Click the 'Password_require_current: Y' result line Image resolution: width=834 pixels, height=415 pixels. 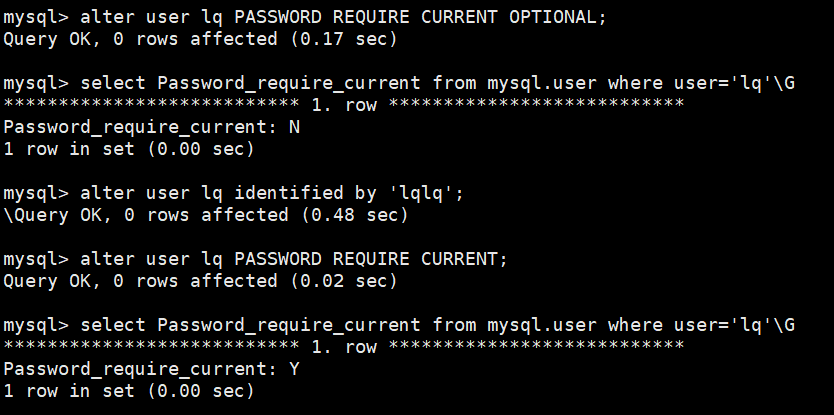pyautogui.click(x=152, y=369)
